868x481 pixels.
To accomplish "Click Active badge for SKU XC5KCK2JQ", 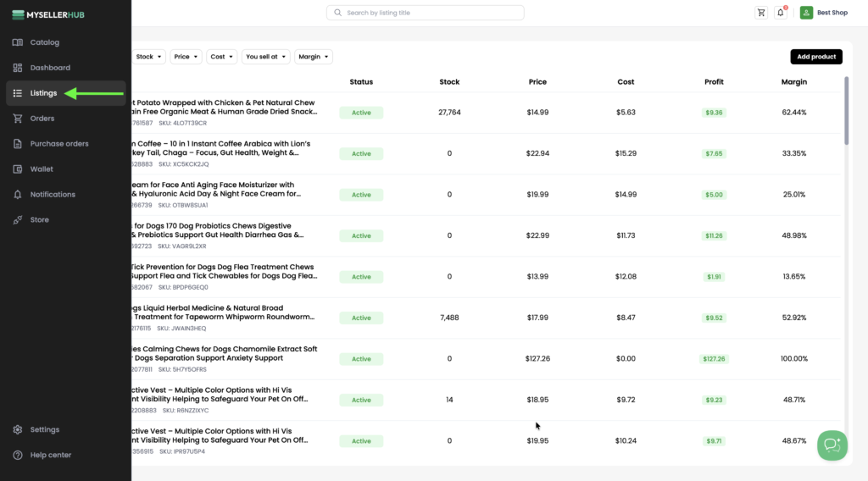I will (x=361, y=153).
